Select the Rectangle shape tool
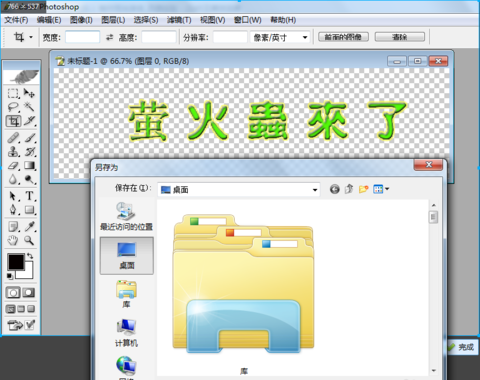The image size is (480, 380). 29,210
